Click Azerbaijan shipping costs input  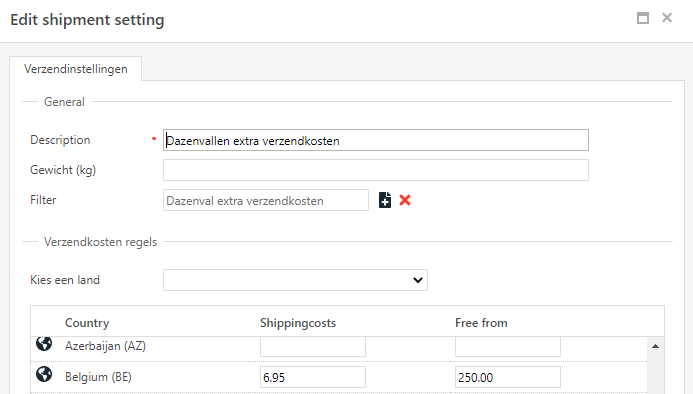312,346
